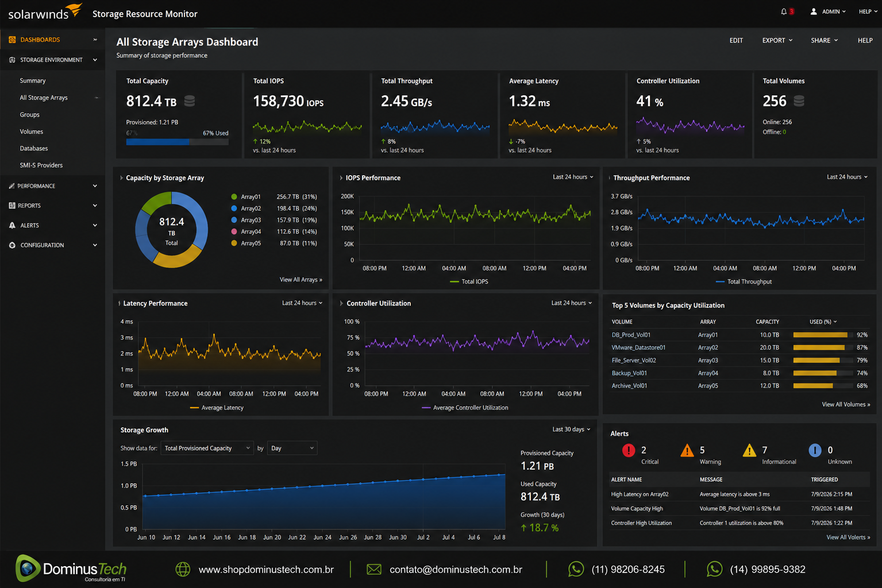Screen dimensions: 882x588
Task: Expand the Performance sidebar section
Action: [x=52, y=186]
